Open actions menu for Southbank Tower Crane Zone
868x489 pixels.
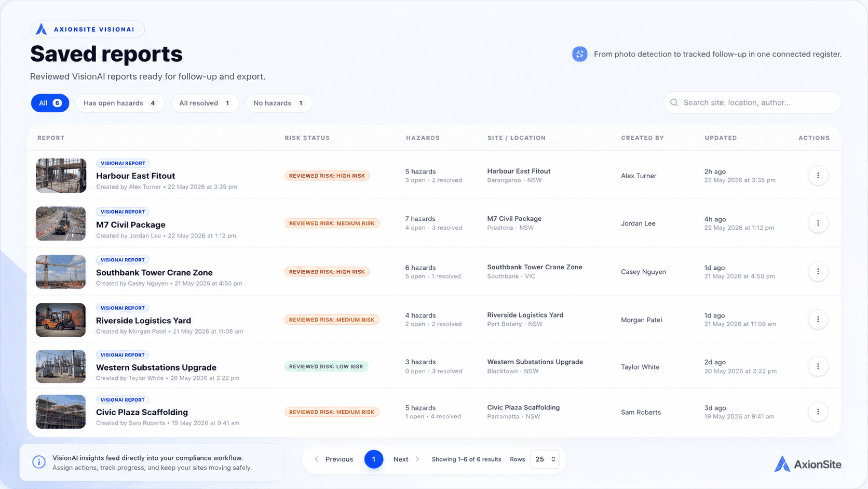click(818, 271)
